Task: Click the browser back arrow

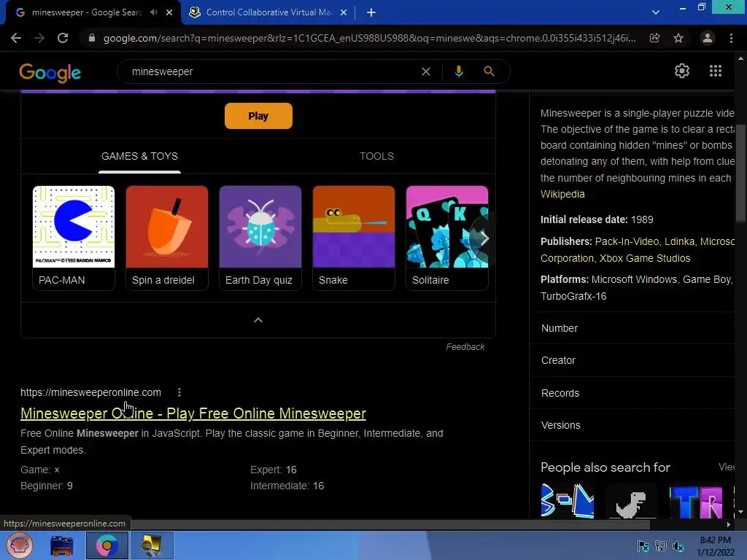Action: pos(16,38)
